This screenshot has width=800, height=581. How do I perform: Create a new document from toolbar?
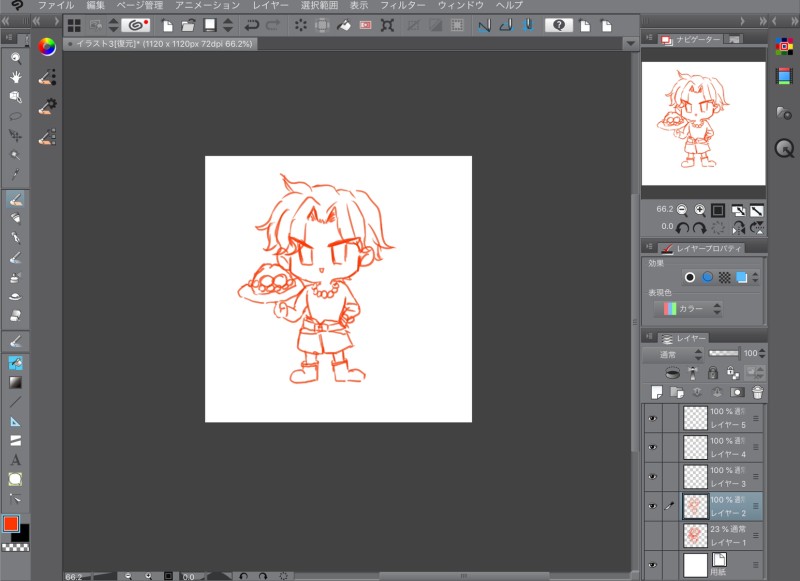[167, 25]
